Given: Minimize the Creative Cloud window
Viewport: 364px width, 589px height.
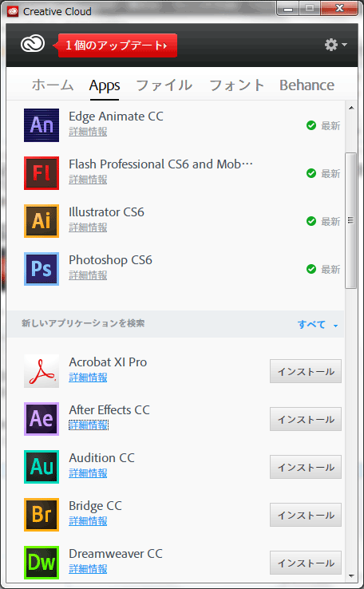Looking at the screenshot, I should pyautogui.click(x=288, y=9).
